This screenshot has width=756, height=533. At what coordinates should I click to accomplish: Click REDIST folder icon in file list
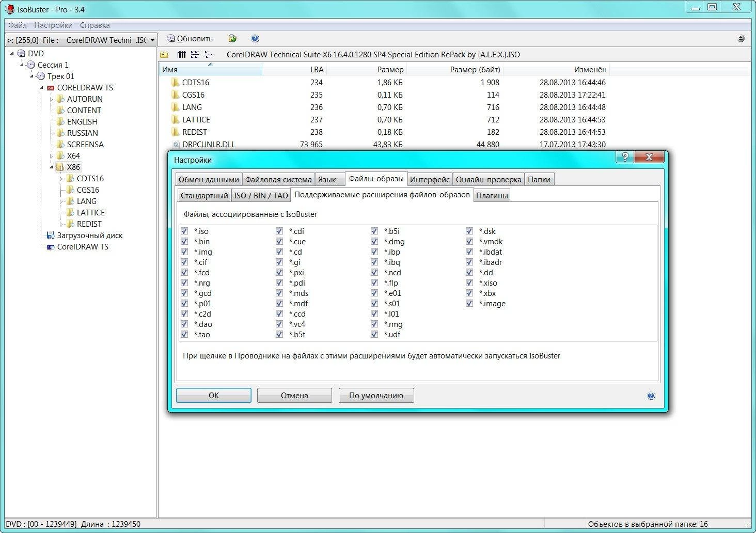point(176,132)
